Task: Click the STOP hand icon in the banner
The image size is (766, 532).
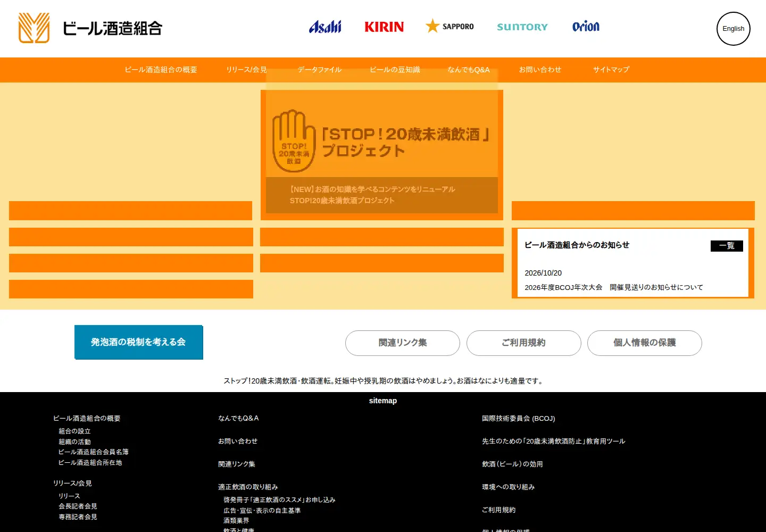Action: [294, 141]
